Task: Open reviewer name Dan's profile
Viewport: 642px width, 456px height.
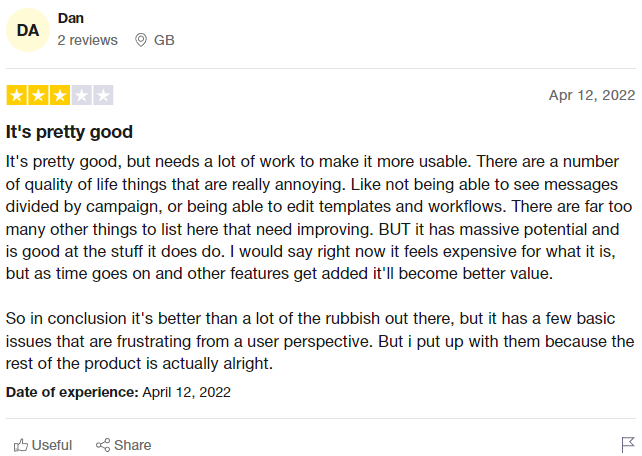Action: coord(71,18)
